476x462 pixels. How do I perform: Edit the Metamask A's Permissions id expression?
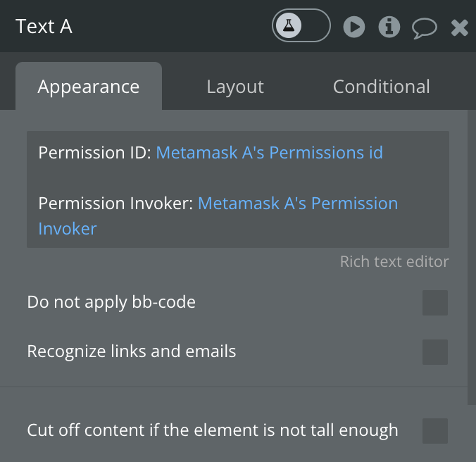pyautogui.click(x=269, y=152)
